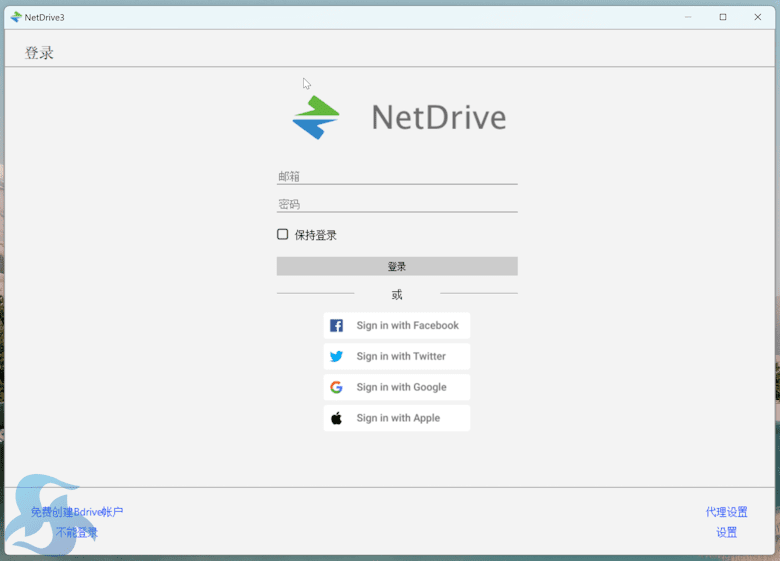Minimize the NetDrive3 window
The height and width of the screenshot is (561, 780).
point(688,17)
